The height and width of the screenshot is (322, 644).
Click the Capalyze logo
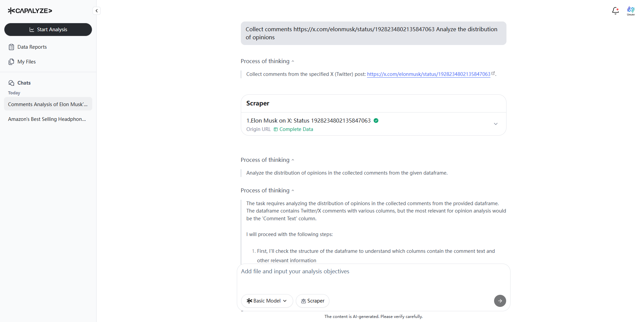click(x=30, y=11)
